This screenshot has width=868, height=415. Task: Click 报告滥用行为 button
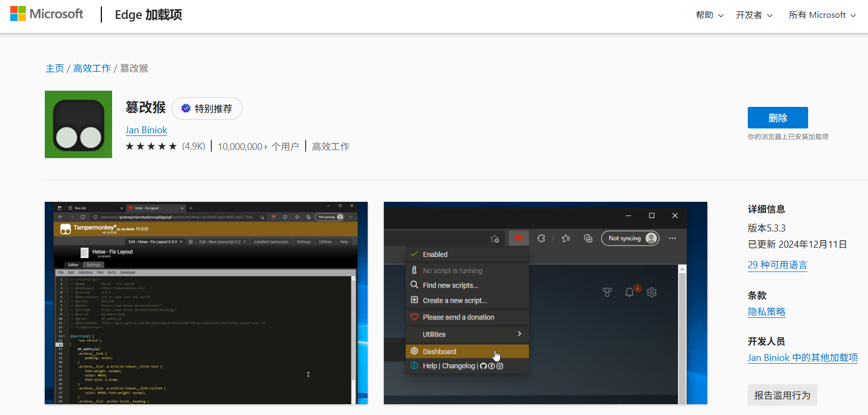pyautogui.click(x=782, y=395)
